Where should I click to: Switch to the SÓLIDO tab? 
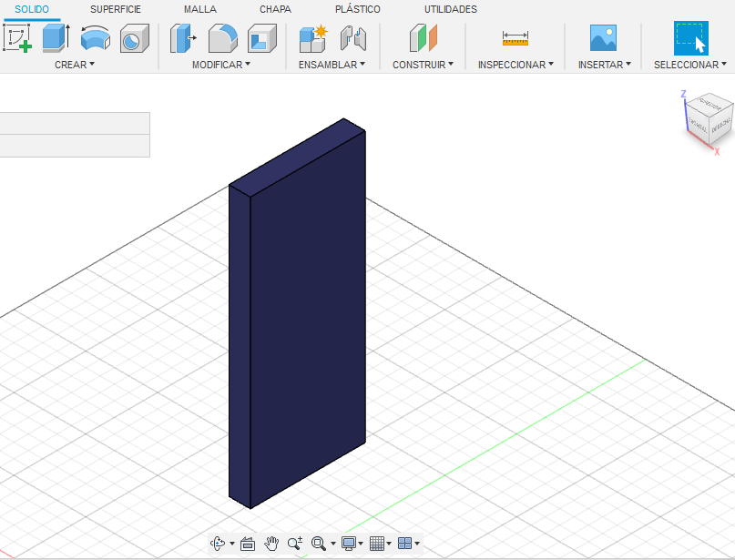pos(32,9)
